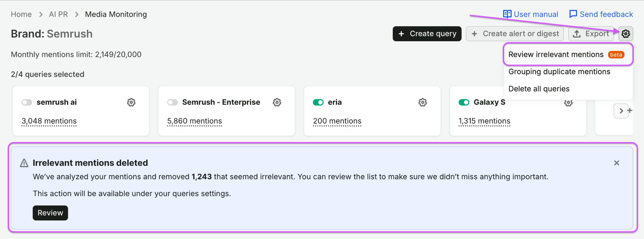Go to Home breadcrumb
The height and width of the screenshot is (239, 644).
pos(21,14)
